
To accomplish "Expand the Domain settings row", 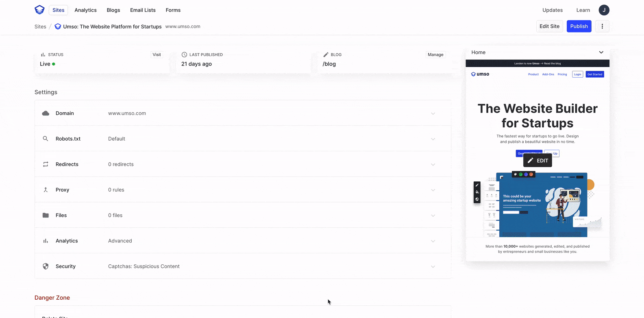I will (433, 113).
